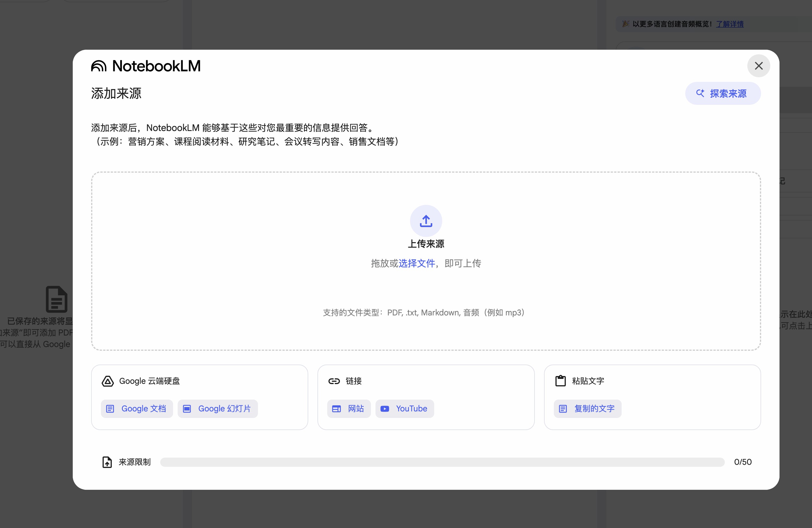The height and width of the screenshot is (528, 812).
Task: Choose Google 幻灯片 as source
Action: pos(218,409)
